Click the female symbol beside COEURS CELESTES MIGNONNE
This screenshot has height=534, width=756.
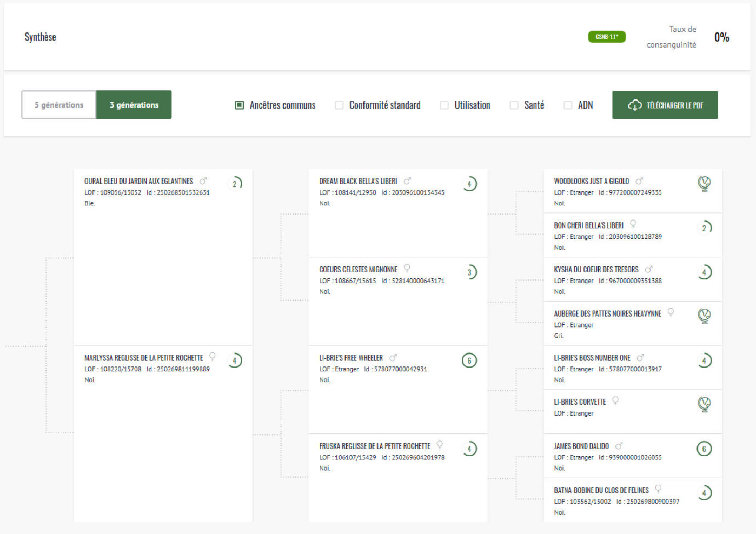click(x=406, y=268)
